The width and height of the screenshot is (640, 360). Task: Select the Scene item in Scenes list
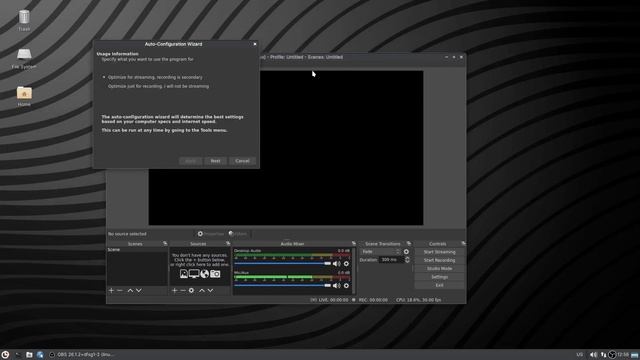click(x=138, y=249)
